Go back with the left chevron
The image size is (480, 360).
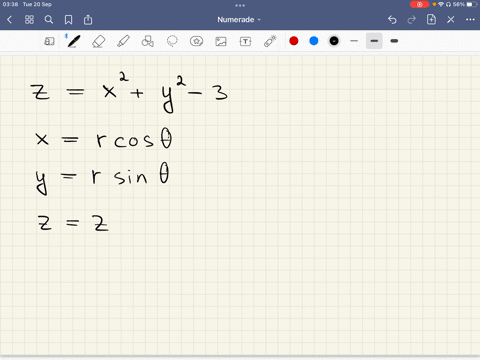pos(9,20)
